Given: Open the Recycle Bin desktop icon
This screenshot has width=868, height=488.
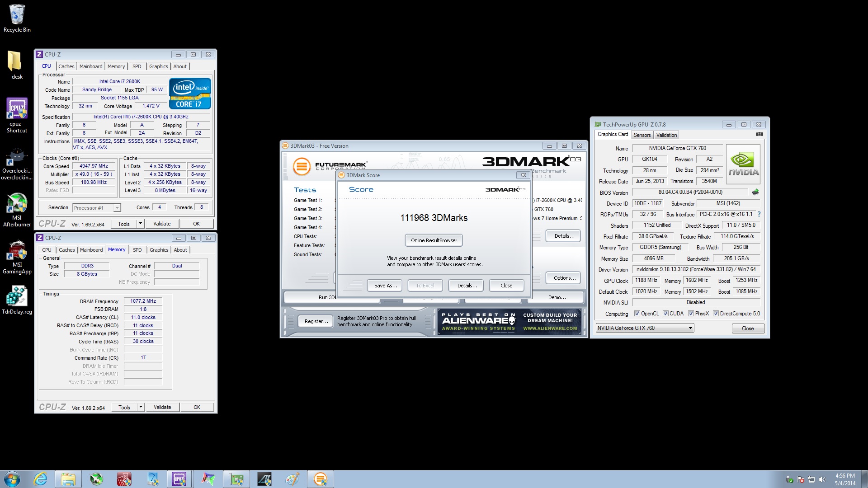Looking at the screenshot, I should pyautogui.click(x=17, y=19).
